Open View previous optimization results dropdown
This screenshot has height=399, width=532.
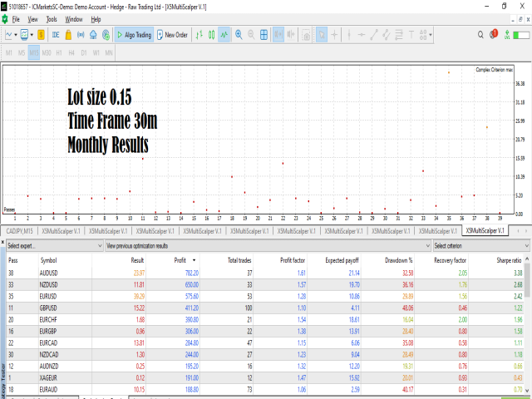(268, 246)
